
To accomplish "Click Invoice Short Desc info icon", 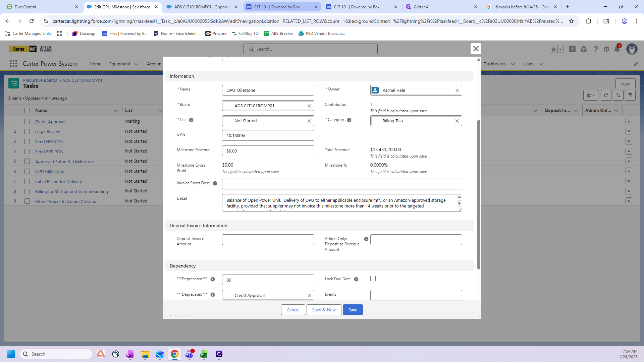I will point(215,183).
